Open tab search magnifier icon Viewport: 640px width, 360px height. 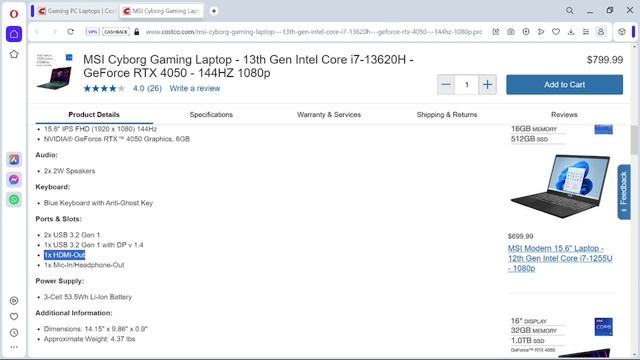[570, 11]
